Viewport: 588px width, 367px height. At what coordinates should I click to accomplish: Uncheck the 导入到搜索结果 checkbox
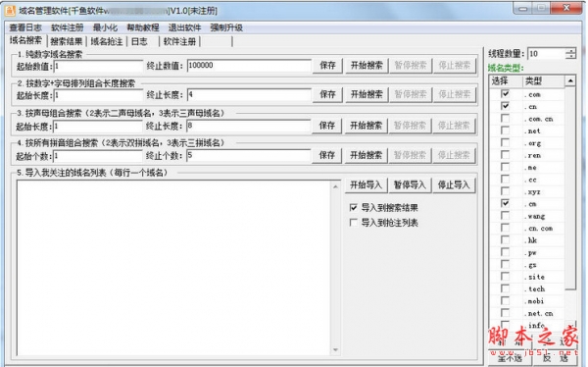(353, 207)
